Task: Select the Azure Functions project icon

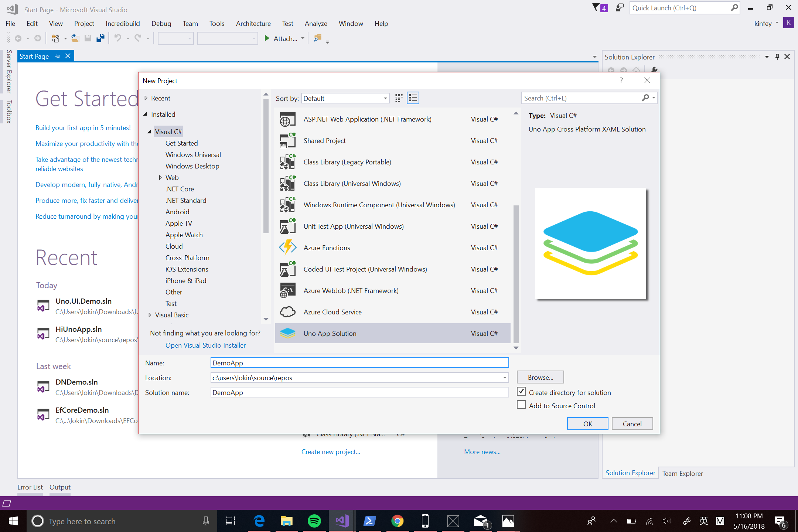Action: tap(287, 248)
